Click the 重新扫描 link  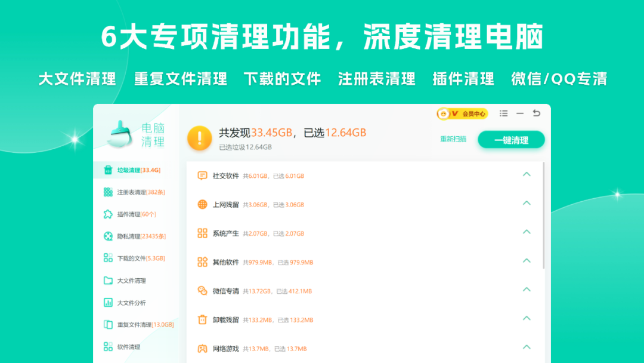coord(453,139)
